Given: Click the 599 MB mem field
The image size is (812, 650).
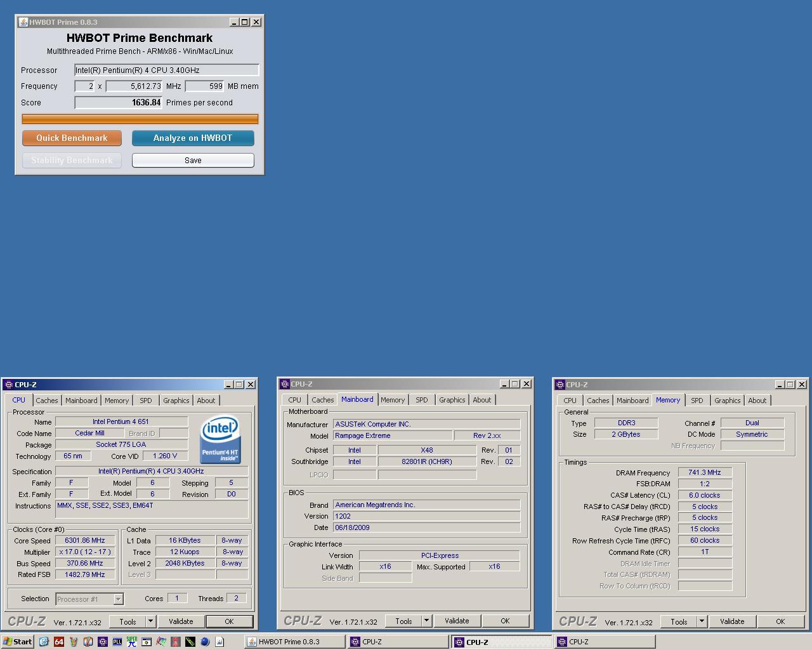Looking at the screenshot, I should [205, 86].
